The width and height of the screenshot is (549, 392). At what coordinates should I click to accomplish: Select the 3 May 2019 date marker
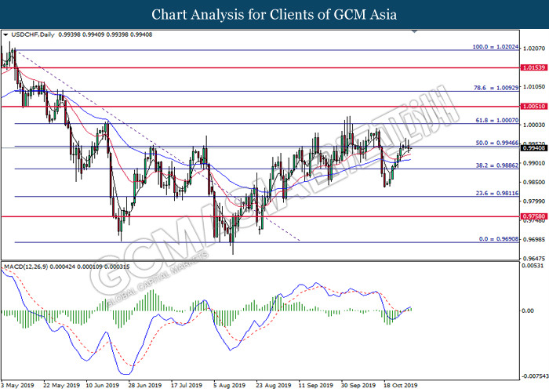click(x=18, y=386)
